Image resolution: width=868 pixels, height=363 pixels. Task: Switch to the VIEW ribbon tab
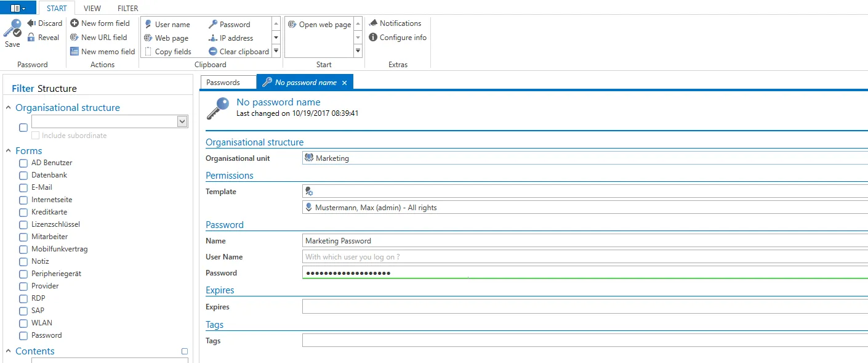[x=92, y=9]
